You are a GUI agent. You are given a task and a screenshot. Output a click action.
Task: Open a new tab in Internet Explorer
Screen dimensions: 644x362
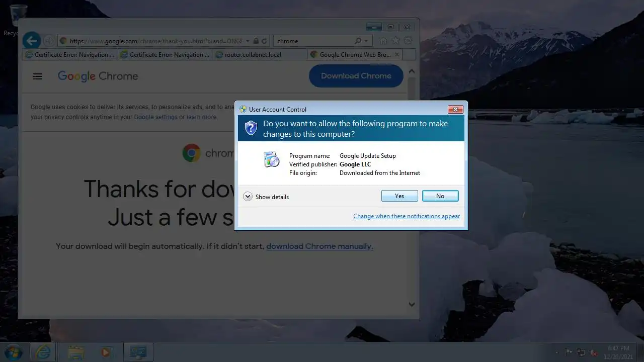pyautogui.click(x=410, y=55)
